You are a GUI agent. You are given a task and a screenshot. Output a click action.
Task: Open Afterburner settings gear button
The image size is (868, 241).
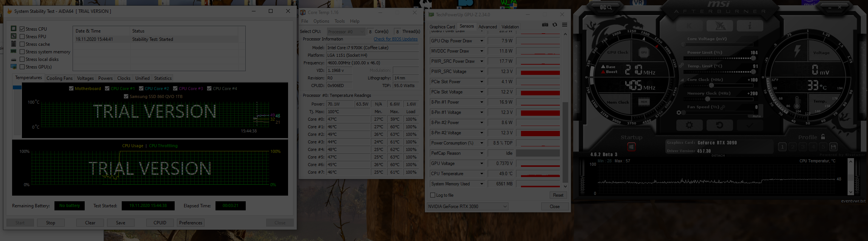689,125
